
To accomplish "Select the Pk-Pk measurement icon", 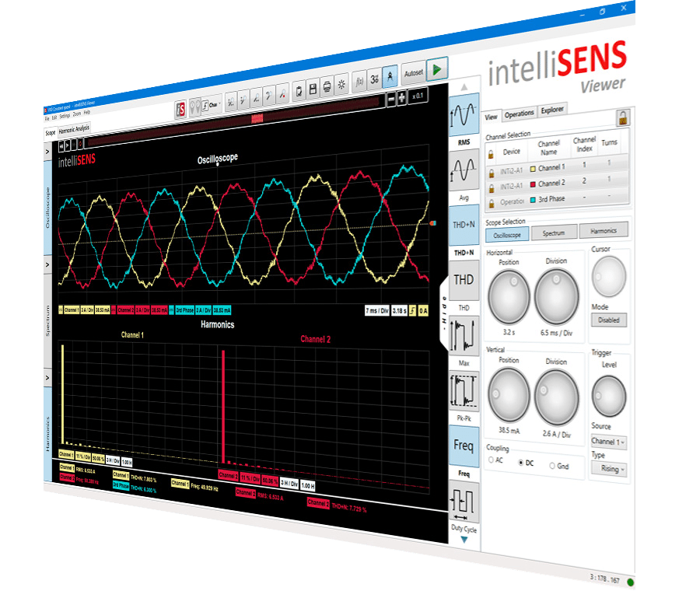I will (x=464, y=391).
